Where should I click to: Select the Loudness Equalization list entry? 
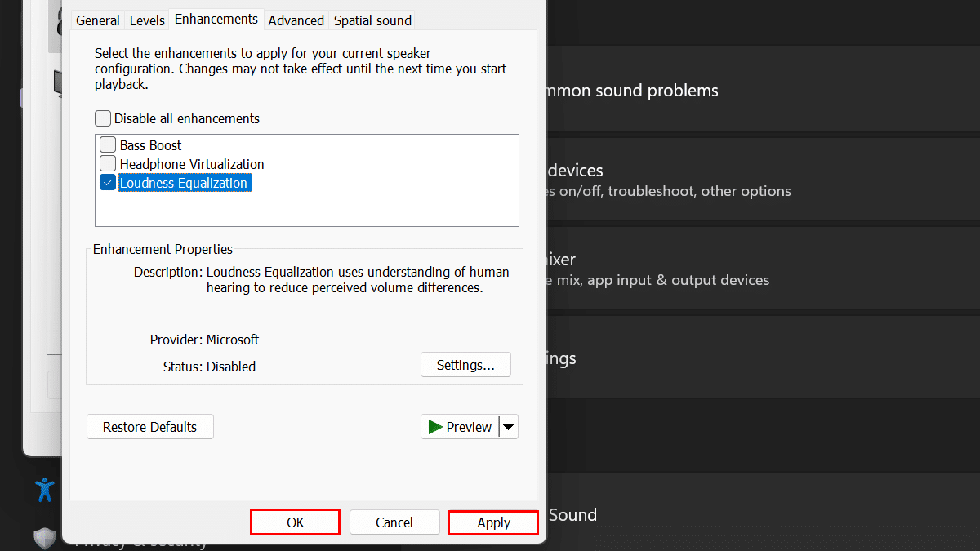(x=184, y=183)
